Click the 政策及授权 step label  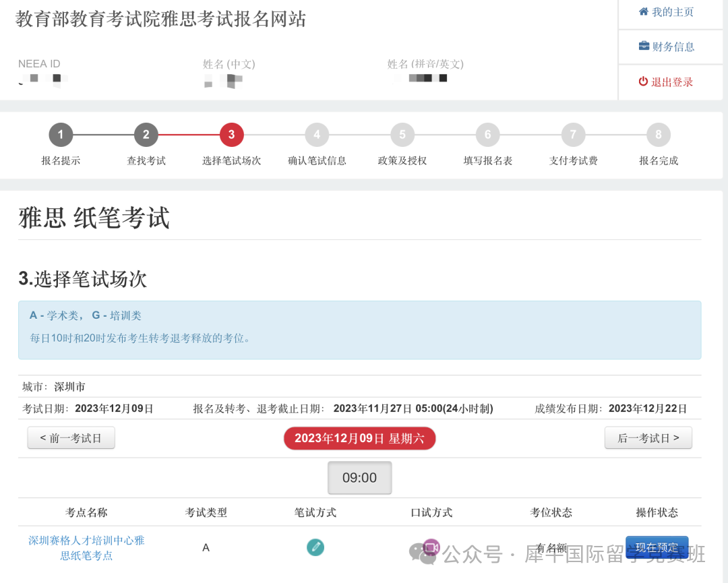[402, 160]
